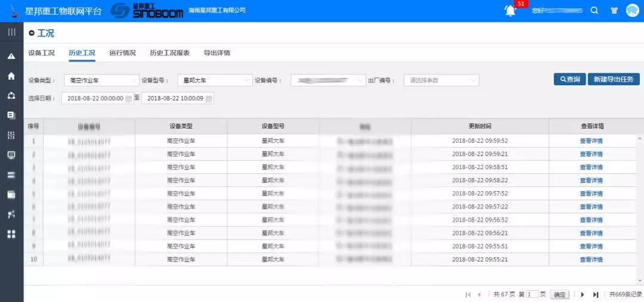The width and height of the screenshot is (644, 302).
Task: Toggle the sidebar collapse icon at top-left
Action: point(11,32)
